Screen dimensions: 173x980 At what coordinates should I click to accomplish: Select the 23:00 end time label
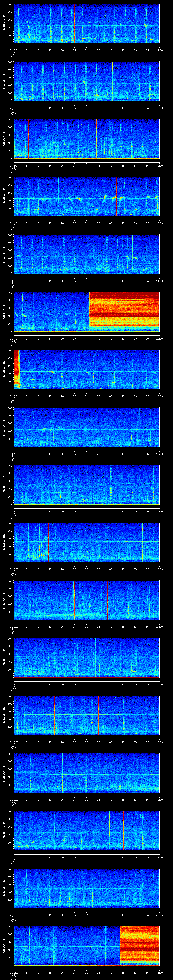click(x=159, y=396)
